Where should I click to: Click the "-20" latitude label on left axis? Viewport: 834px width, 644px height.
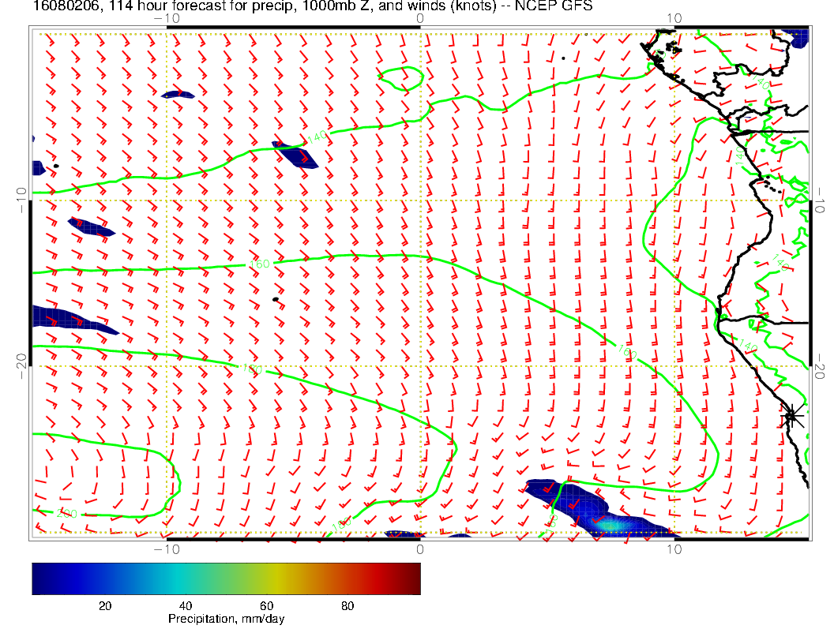coord(21,360)
